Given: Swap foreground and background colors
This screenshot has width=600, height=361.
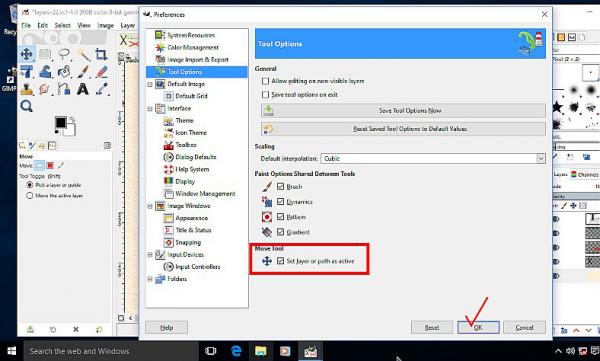Looking at the screenshot, I should click(72, 119).
